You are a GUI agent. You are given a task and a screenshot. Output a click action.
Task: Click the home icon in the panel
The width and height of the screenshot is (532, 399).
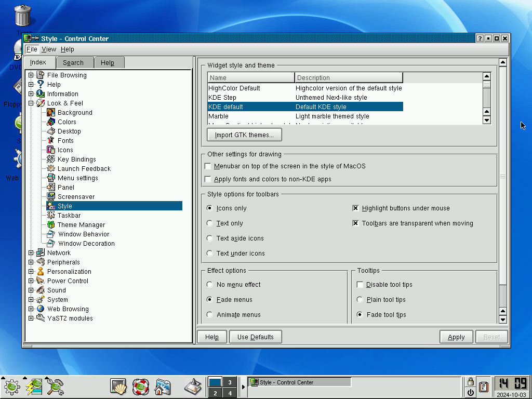tap(163, 386)
